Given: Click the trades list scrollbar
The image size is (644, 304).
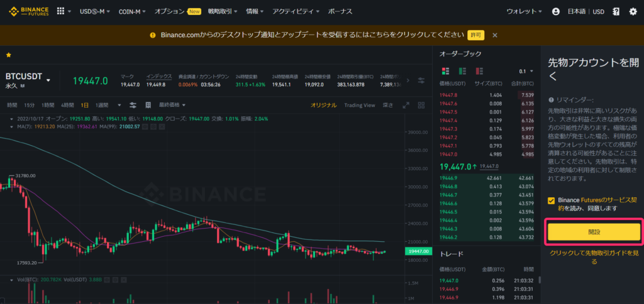Looking at the screenshot, I should tap(539, 280).
